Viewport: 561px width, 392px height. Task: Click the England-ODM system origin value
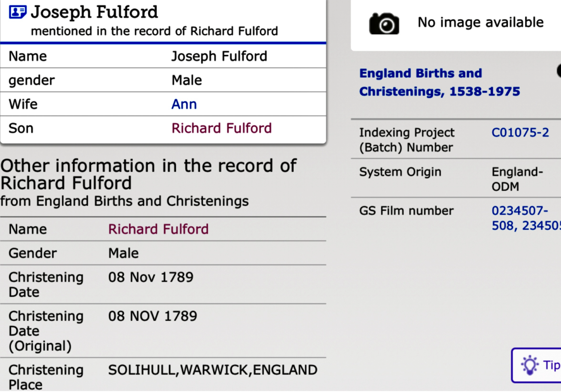pyautogui.click(x=517, y=179)
